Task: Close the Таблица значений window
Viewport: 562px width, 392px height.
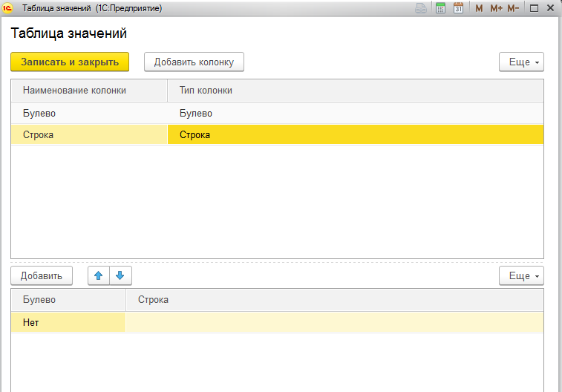Action: coord(551,8)
